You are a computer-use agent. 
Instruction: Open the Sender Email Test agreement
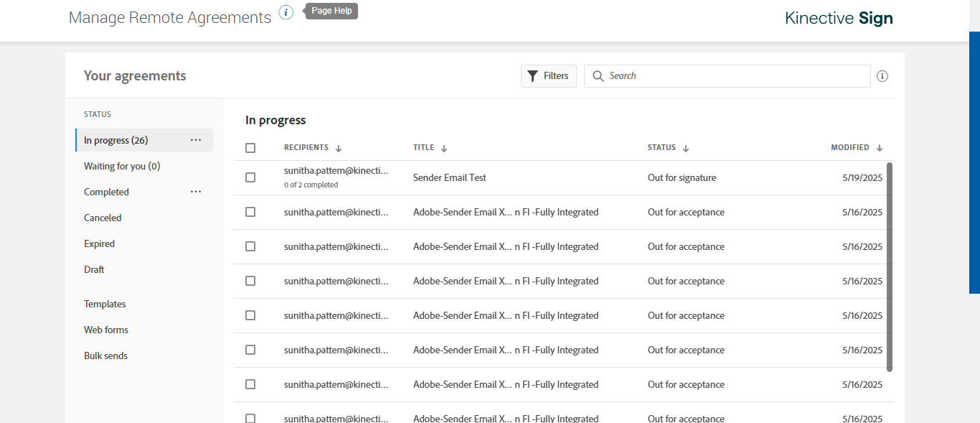[x=450, y=177]
